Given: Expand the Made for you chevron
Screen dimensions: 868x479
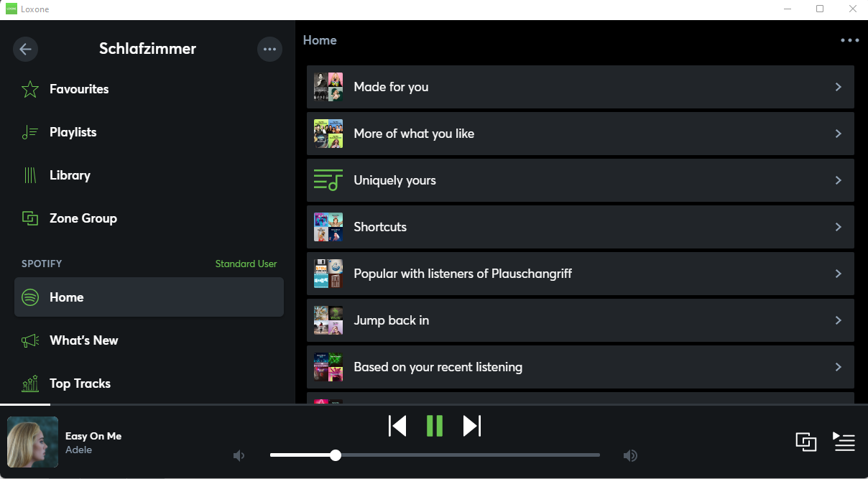Looking at the screenshot, I should tap(838, 87).
